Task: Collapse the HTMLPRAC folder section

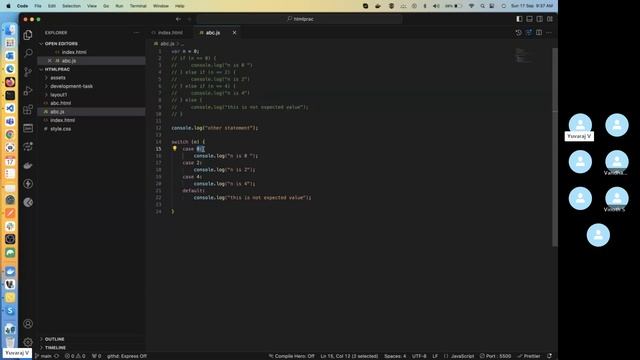Action: click(57, 69)
